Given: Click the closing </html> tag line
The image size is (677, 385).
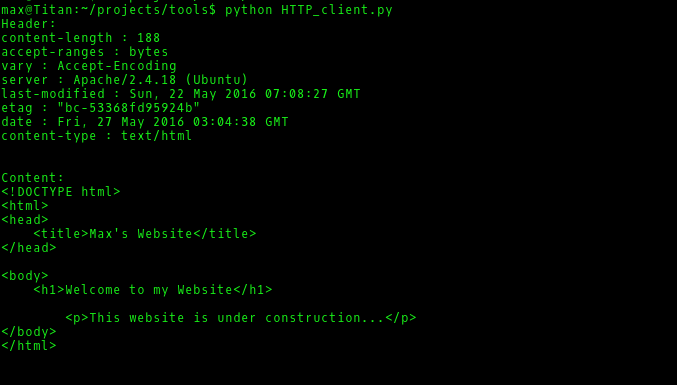Looking at the screenshot, I should coord(29,346).
